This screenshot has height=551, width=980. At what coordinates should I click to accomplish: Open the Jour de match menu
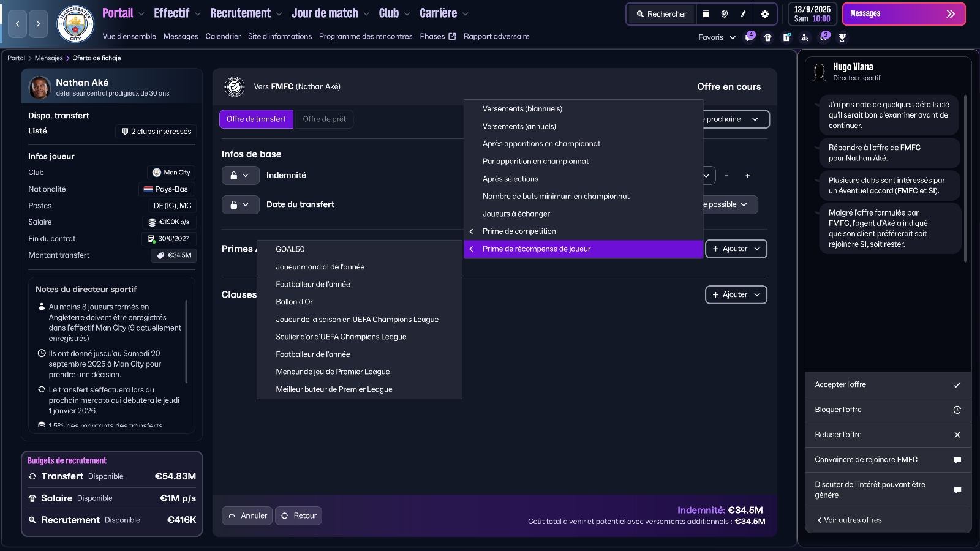pyautogui.click(x=325, y=13)
